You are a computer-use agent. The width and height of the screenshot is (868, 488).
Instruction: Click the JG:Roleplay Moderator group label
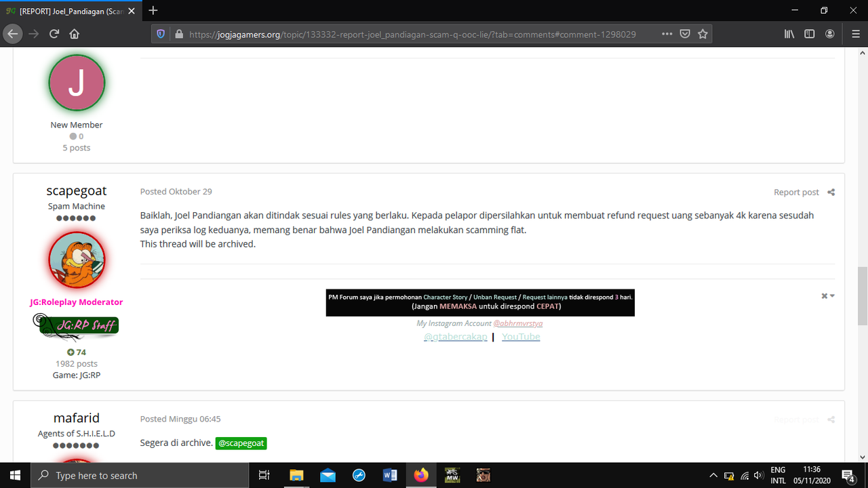pos(77,302)
